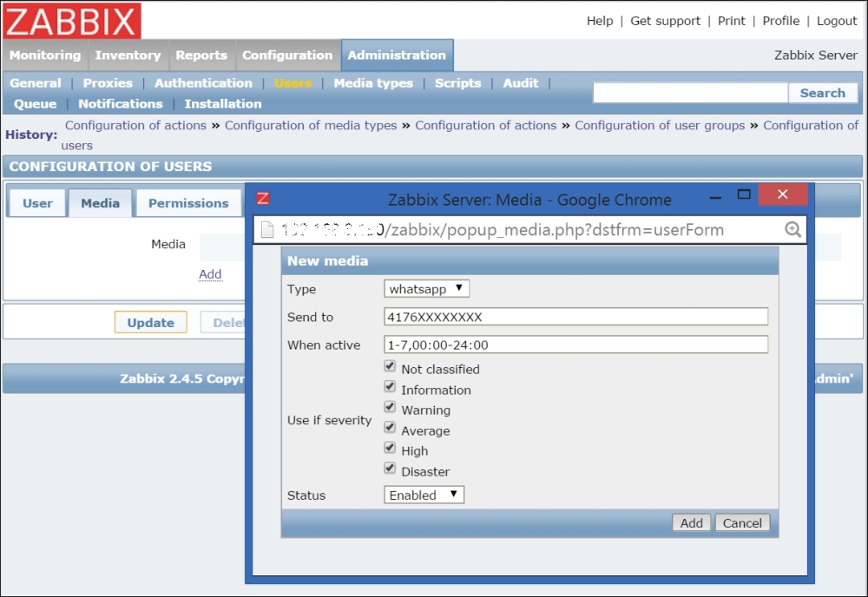The image size is (868, 597).
Task: Toggle the Warning severity checkbox
Action: (x=390, y=408)
